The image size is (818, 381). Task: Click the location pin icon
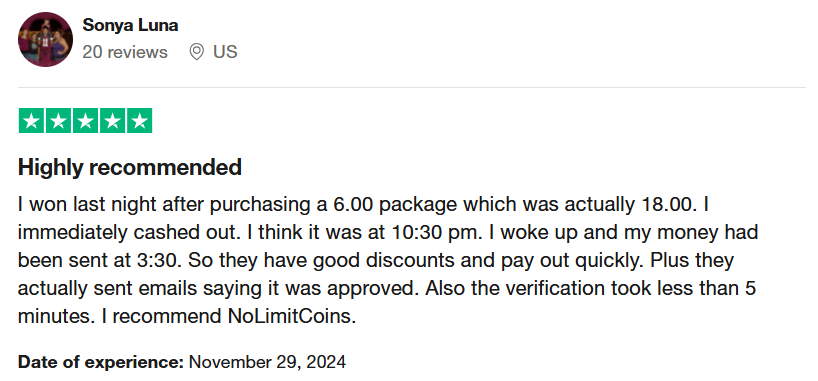pyautogui.click(x=196, y=52)
